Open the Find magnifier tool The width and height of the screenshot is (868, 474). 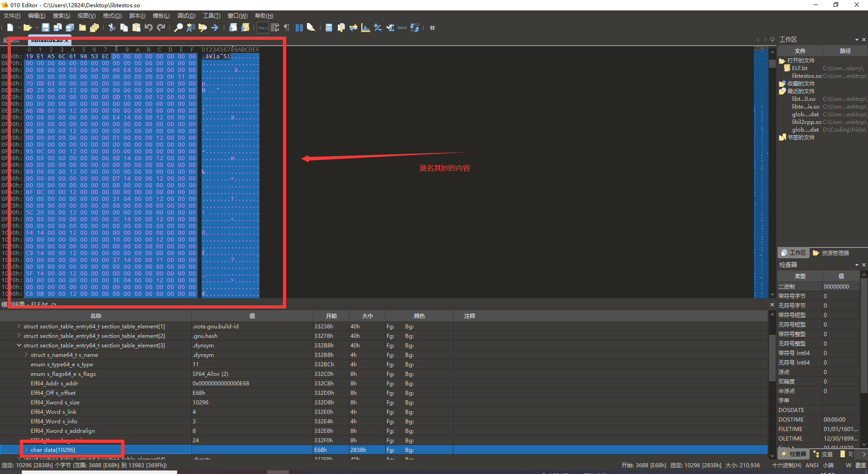coord(179,28)
